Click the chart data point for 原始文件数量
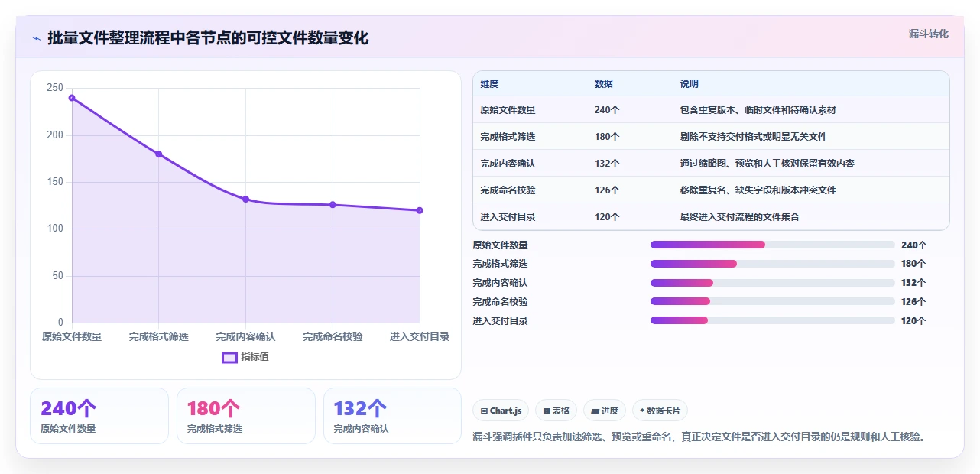 coord(72,98)
